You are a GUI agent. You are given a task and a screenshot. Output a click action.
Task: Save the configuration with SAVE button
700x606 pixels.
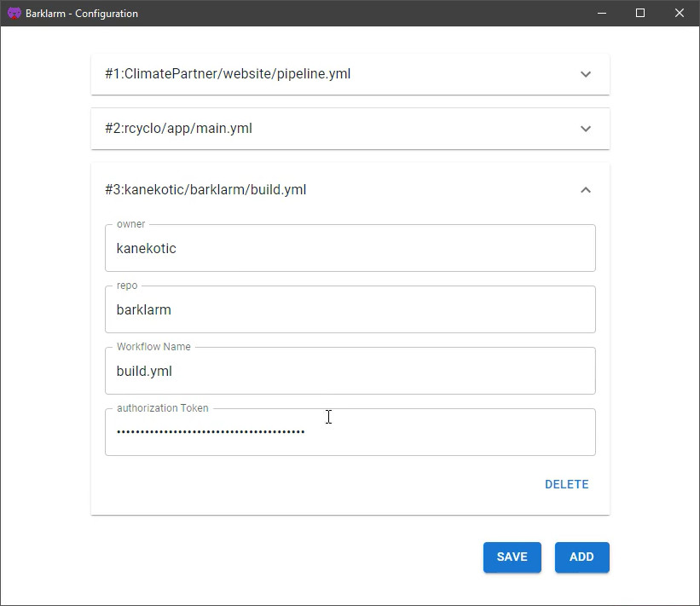512,557
